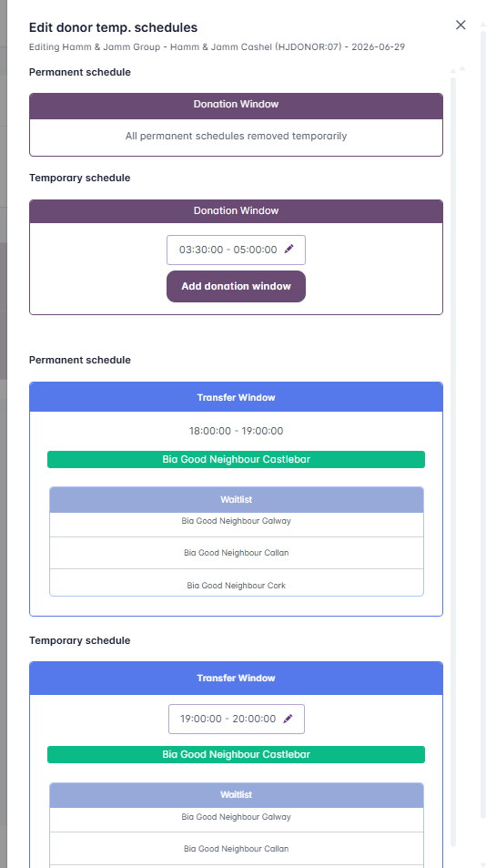Click the Add donation window button

pyautogui.click(x=236, y=287)
